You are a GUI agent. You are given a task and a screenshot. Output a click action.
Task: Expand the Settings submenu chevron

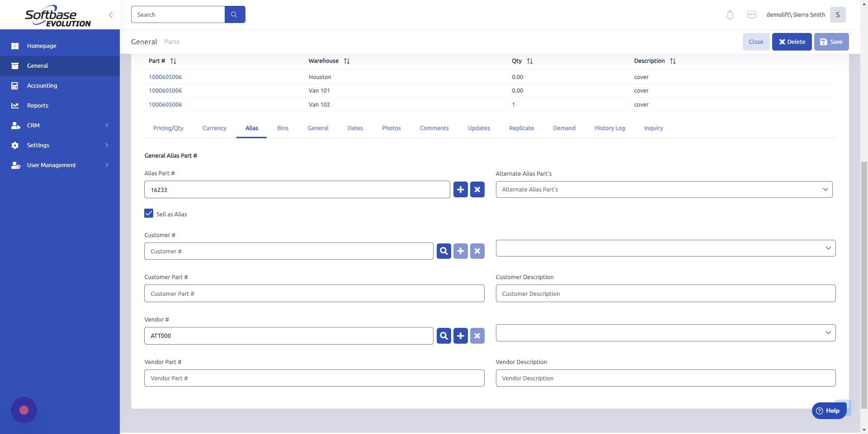(x=107, y=145)
